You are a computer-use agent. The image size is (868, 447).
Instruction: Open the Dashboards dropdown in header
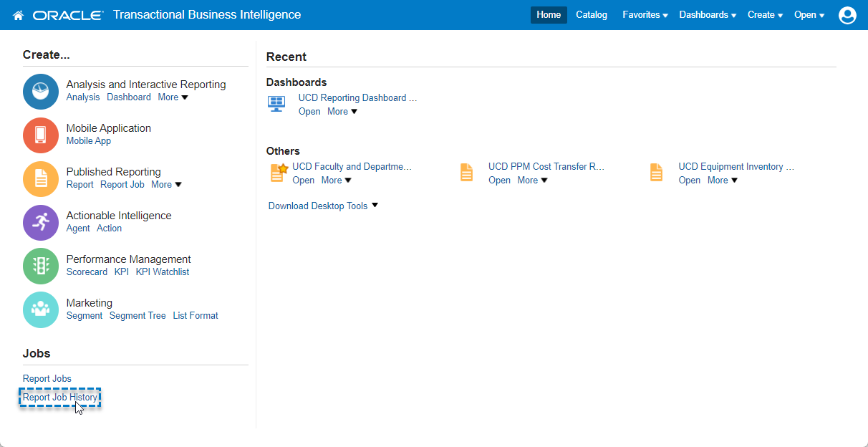tap(707, 15)
